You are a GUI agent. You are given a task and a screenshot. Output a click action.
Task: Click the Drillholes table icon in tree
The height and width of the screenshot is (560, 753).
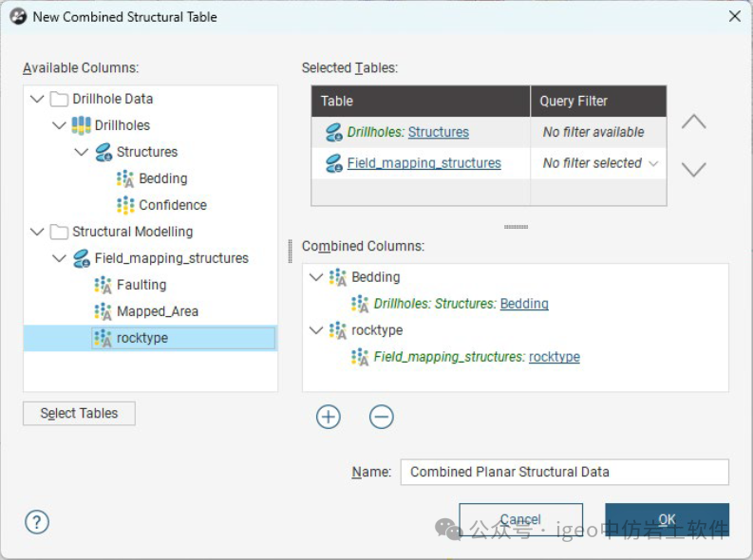82,125
